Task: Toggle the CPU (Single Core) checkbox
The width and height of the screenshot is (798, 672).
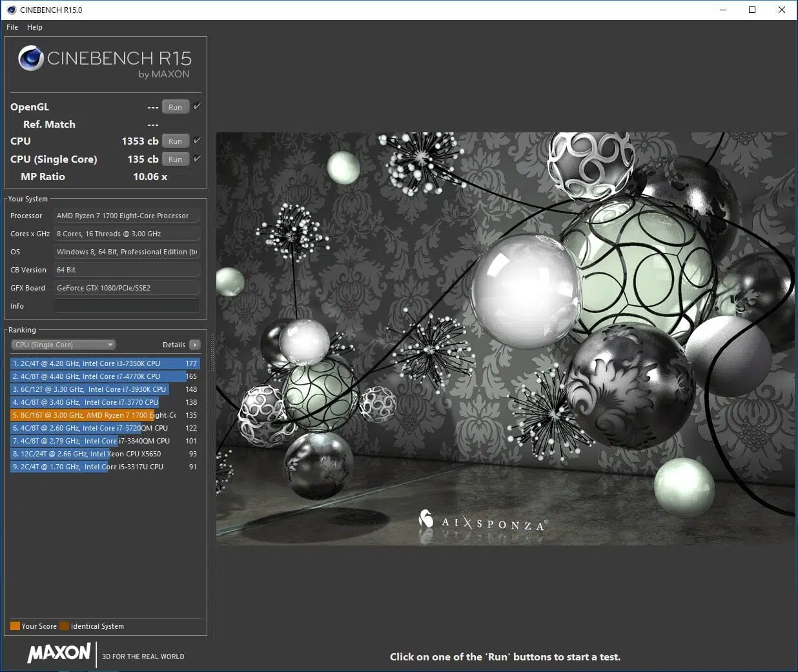Action: (197, 159)
